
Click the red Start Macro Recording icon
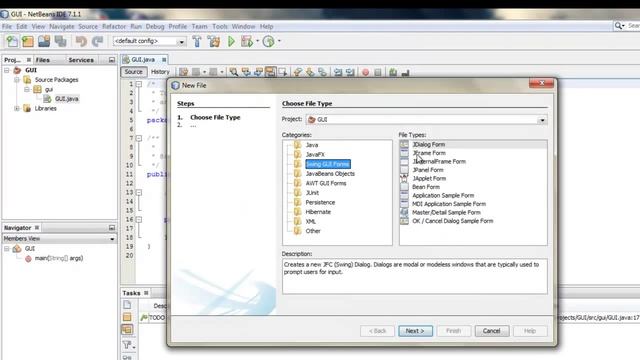(x=365, y=73)
